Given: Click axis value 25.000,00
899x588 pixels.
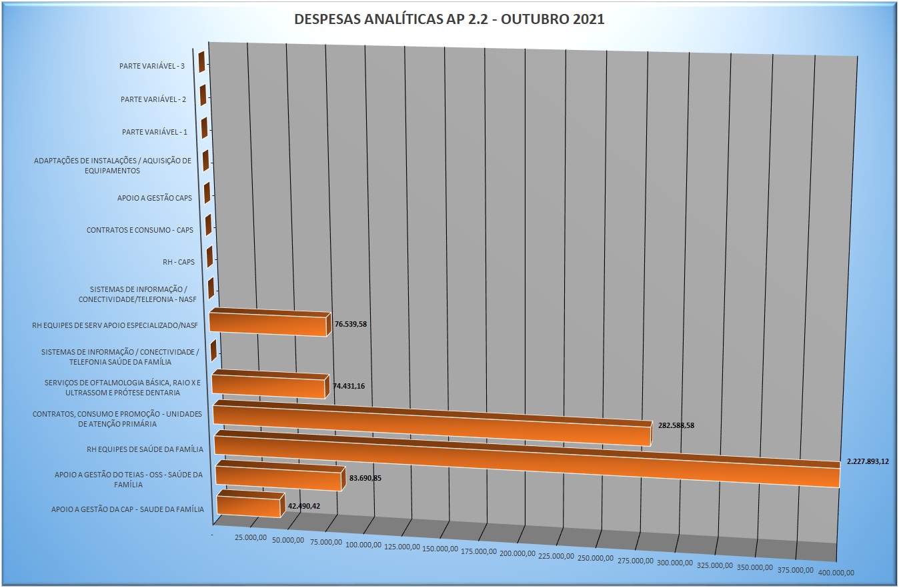Looking at the screenshot, I should 251,537.
